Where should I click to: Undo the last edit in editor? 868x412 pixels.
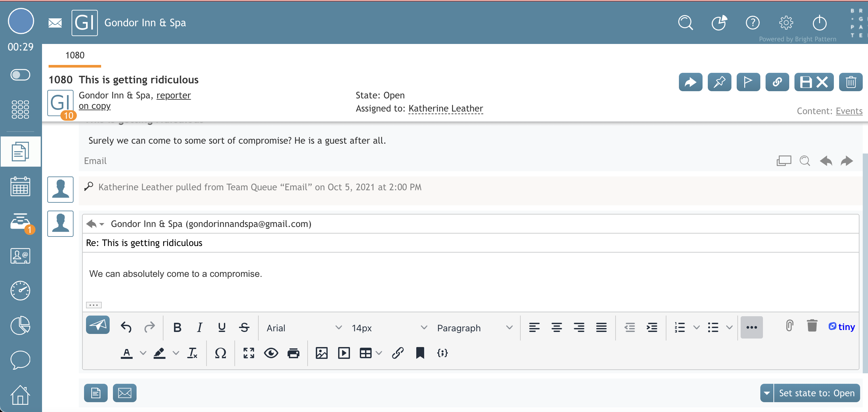pos(126,327)
